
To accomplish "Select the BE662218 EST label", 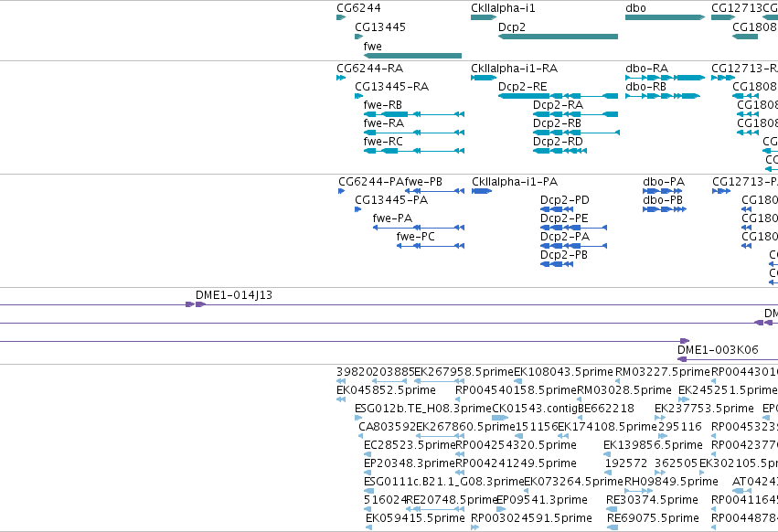I will click(x=606, y=409).
